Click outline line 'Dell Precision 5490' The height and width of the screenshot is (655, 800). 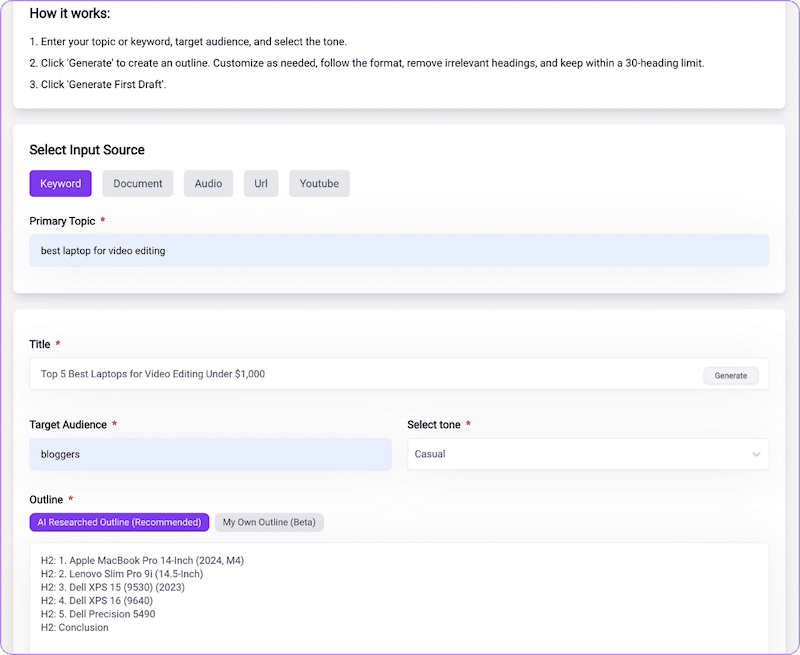click(x=98, y=614)
